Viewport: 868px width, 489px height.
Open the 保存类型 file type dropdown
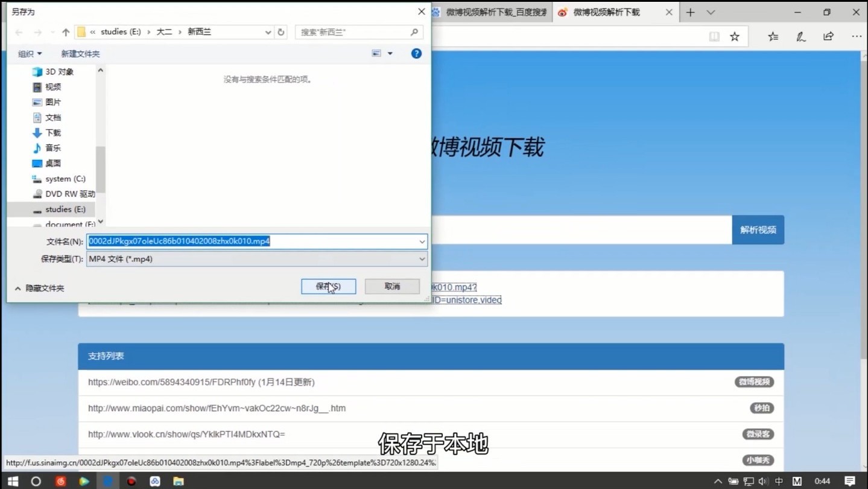click(422, 258)
